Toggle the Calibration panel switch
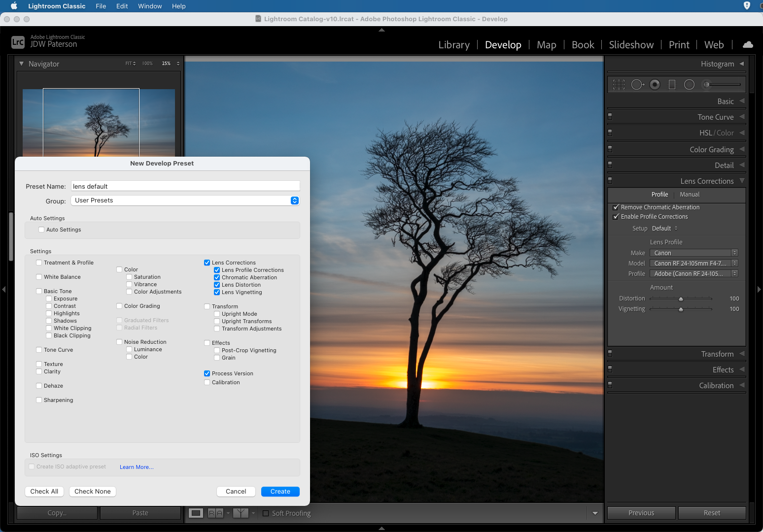Image resolution: width=763 pixels, height=532 pixels. click(x=610, y=385)
